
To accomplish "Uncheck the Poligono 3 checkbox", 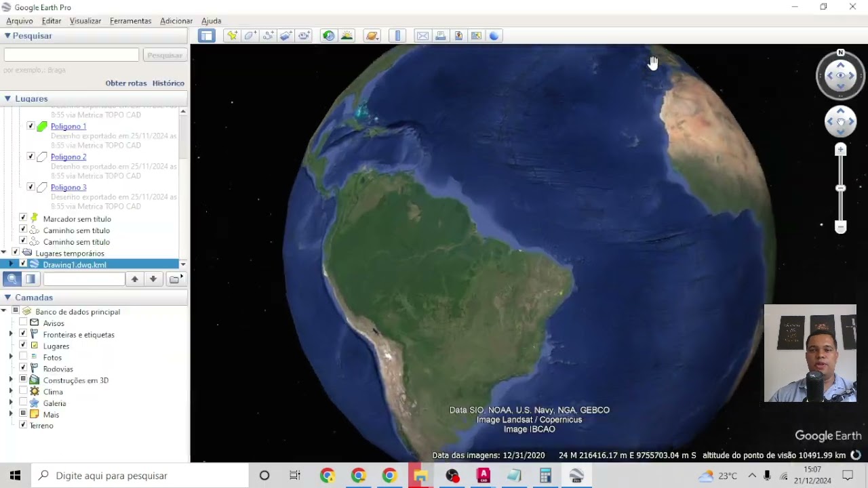I will 31,187.
